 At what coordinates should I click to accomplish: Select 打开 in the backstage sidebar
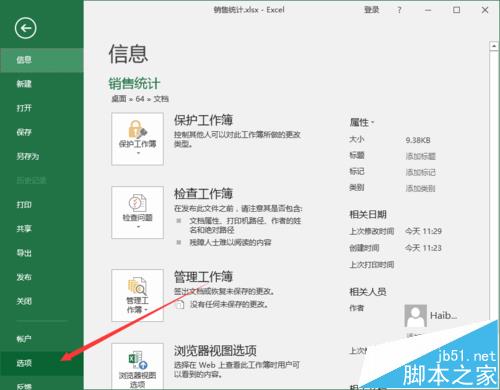pyautogui.click(x=42, y=108)
